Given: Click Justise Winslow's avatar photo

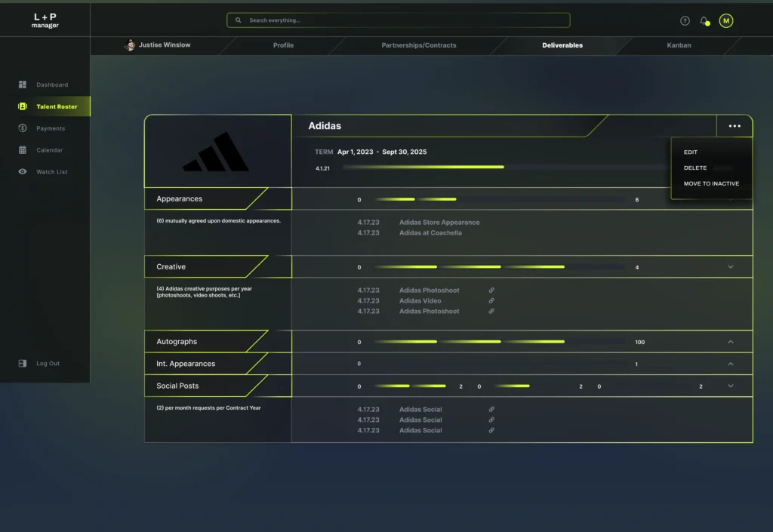Looking at the screenshot, I should click(130, 45).
